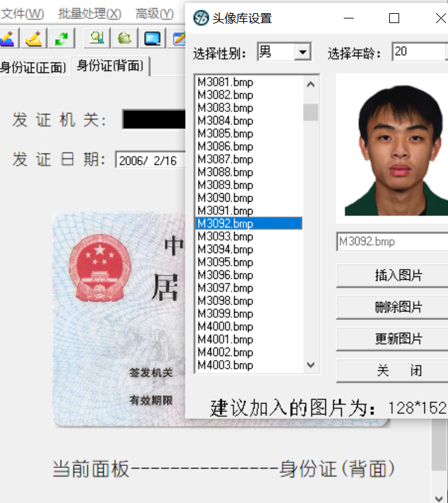Click the 头像库设置 window logo icon
Viewport: 448px width, 503px height.
[x=201, y=18]
